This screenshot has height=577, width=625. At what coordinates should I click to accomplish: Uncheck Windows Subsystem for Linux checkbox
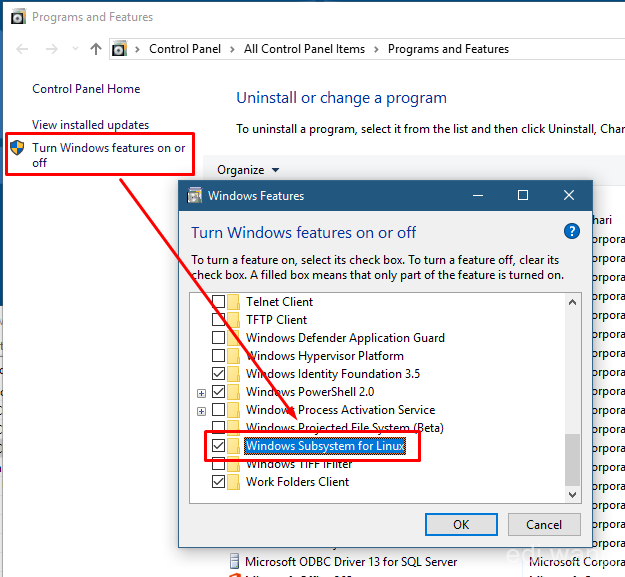[x=218, y=446]
